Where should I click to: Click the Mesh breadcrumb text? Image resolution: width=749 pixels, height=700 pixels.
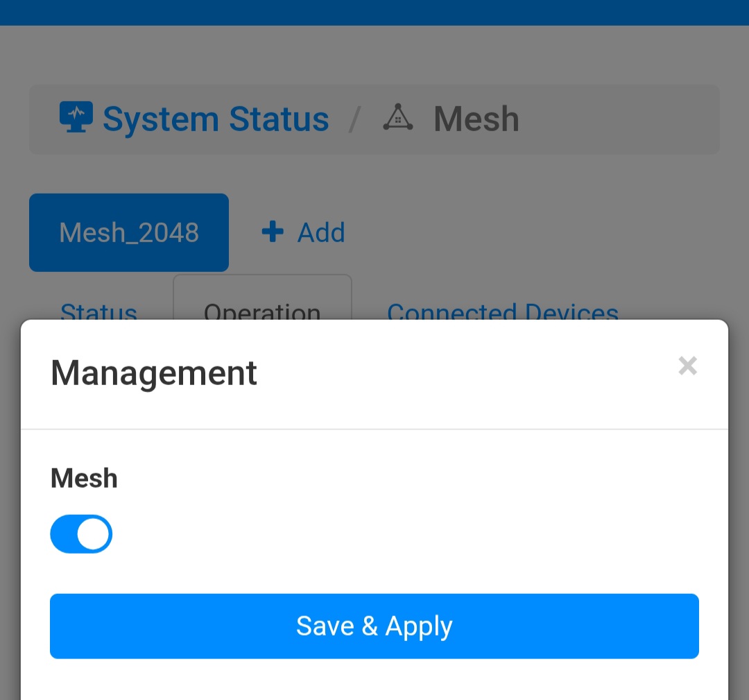tap(476, 119)
